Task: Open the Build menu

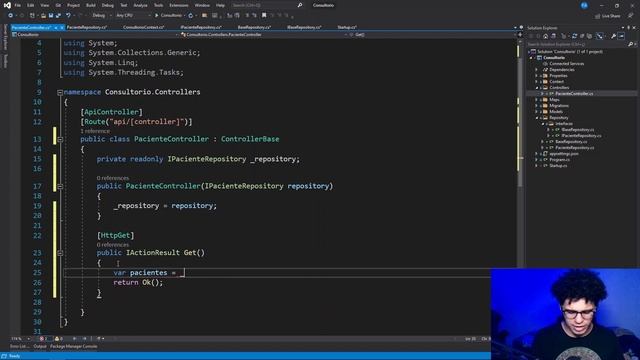Action: coord(91,5)
